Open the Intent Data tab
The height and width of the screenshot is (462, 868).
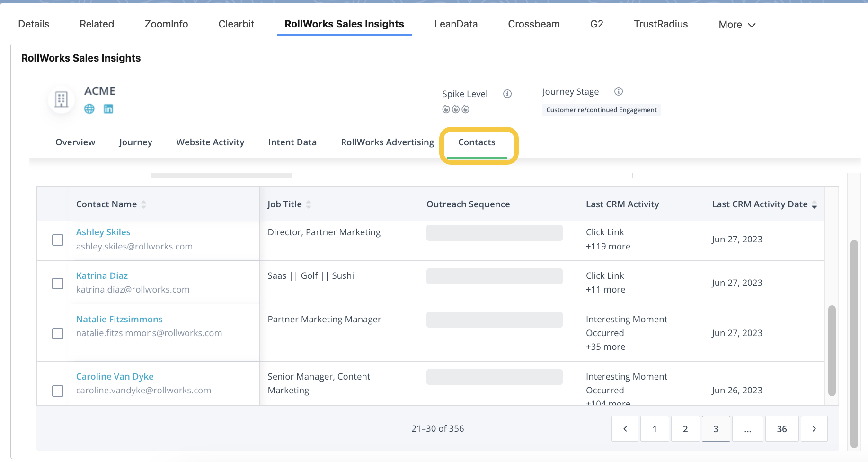(x=292, y=142)
